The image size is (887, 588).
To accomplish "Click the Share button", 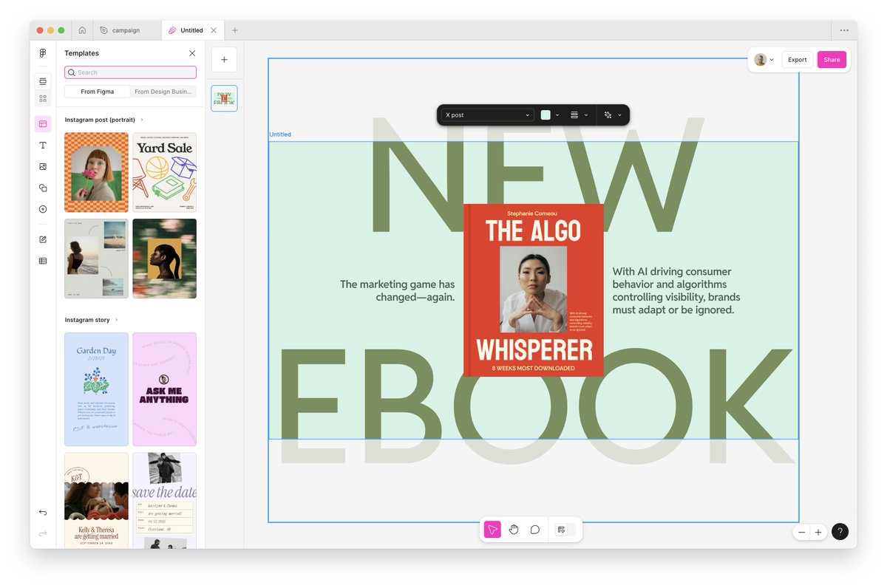I will pos(832,60).
